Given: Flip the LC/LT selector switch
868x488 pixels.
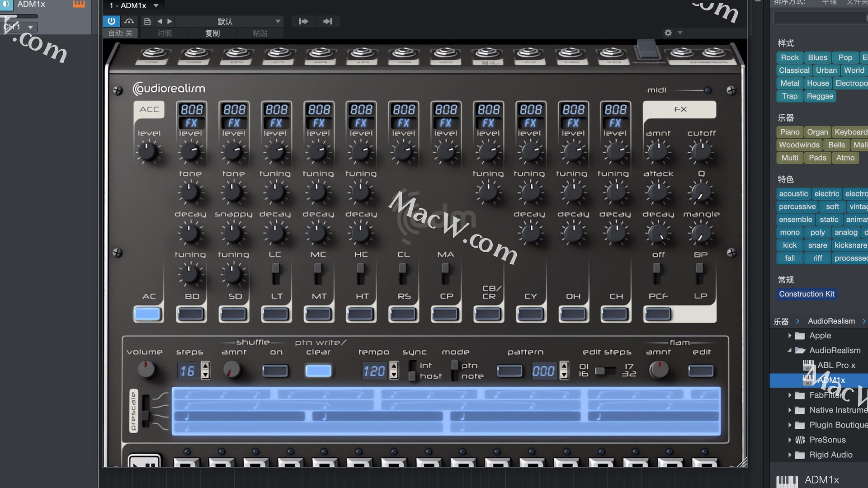Looking at the screenshot, I should tap(275, 274).
